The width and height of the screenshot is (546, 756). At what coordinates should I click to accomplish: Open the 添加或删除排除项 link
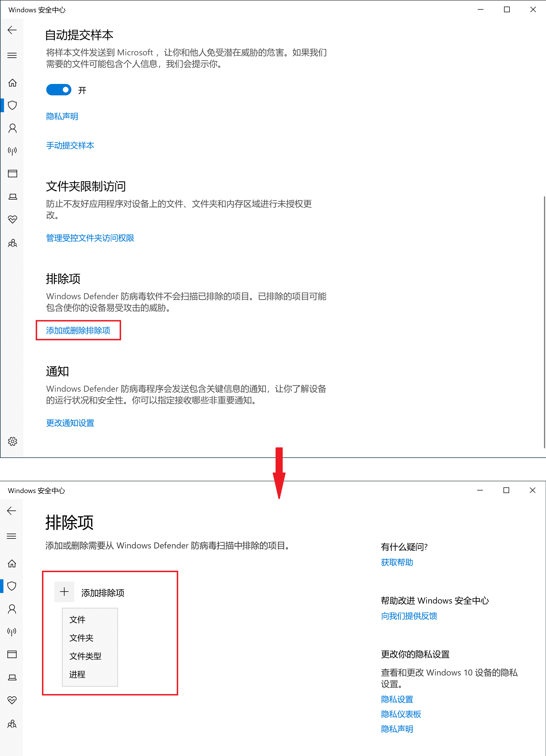point(78,330)
